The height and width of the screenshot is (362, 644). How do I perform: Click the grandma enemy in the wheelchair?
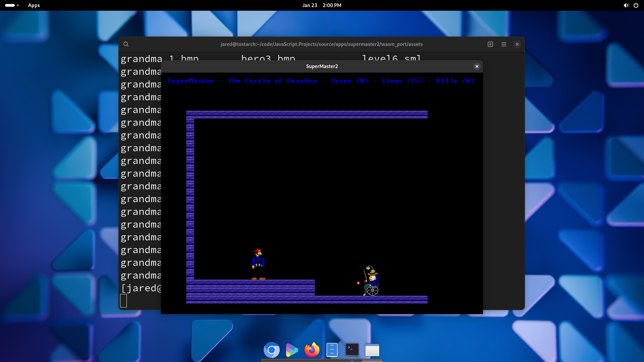tap(371, 281)
